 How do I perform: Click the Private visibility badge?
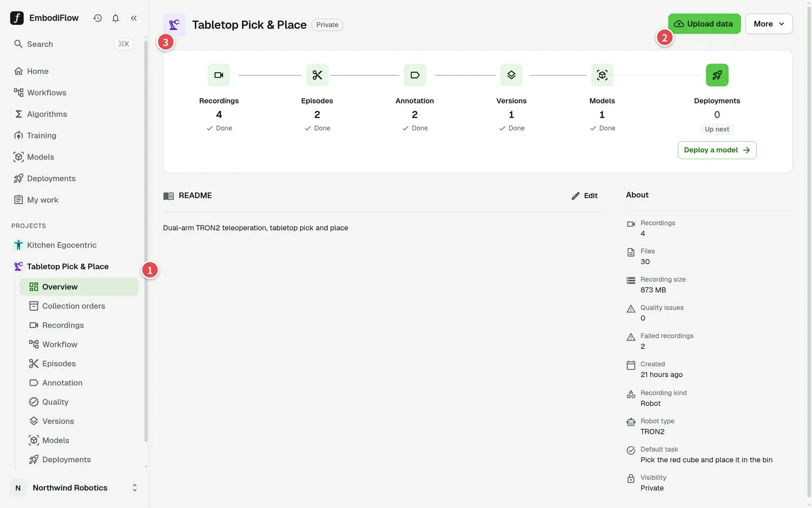click(327, 25)
